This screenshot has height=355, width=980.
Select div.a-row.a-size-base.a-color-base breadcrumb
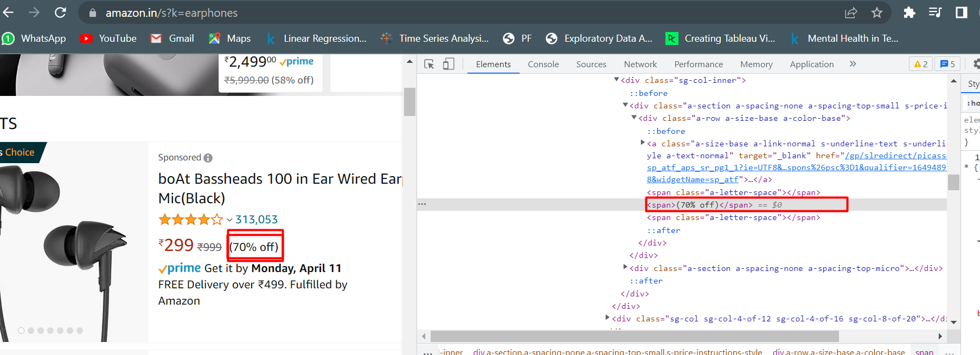coord(838,352)
